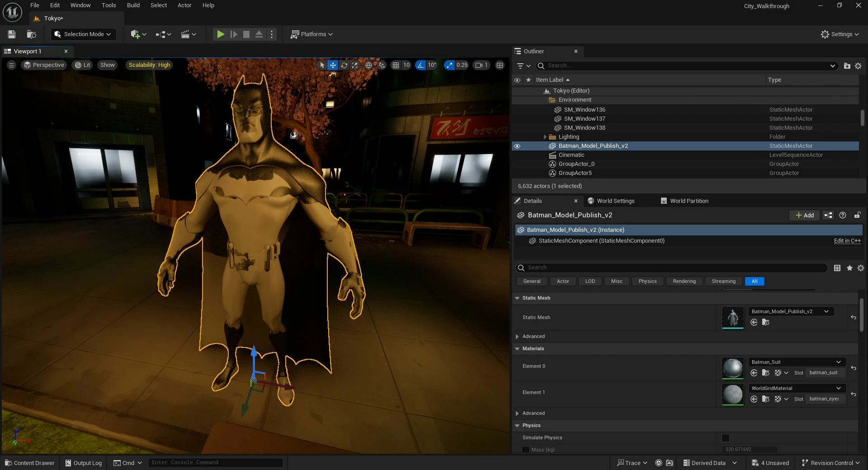Toggle grid snapping icon

click(x=396, y=65)
